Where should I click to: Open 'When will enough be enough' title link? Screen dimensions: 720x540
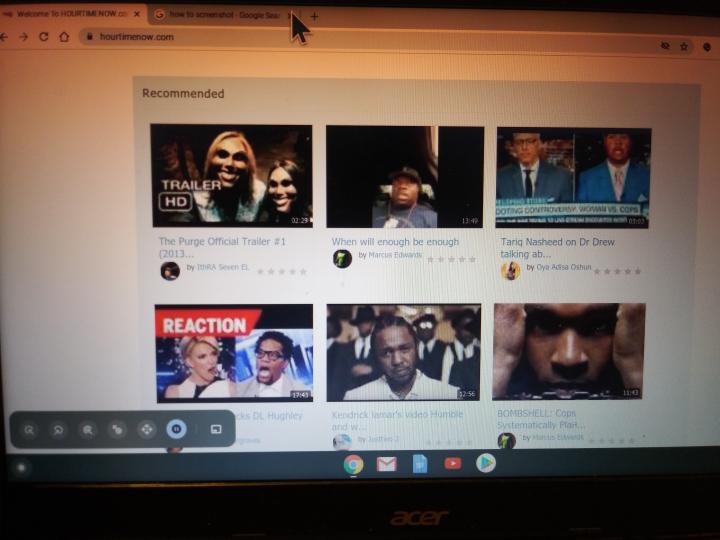click(x=395, y=242)
